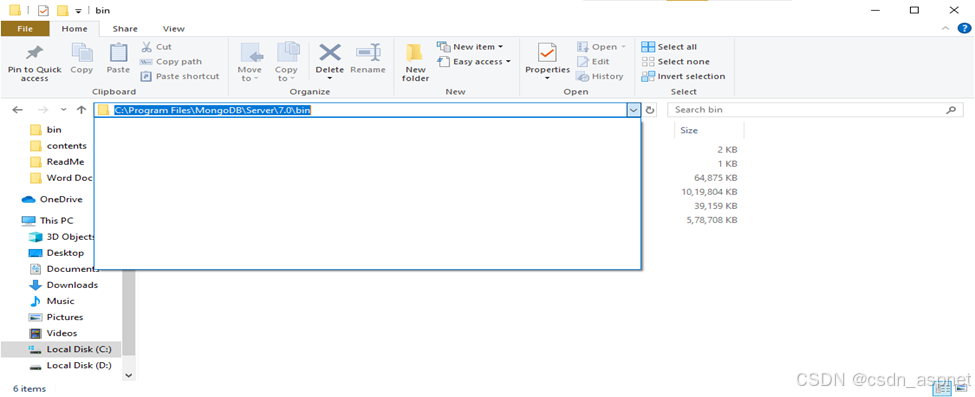Select This PC in navigation pane
The width and height of the screenshot is (975, 397).
(x=49, y=220)
